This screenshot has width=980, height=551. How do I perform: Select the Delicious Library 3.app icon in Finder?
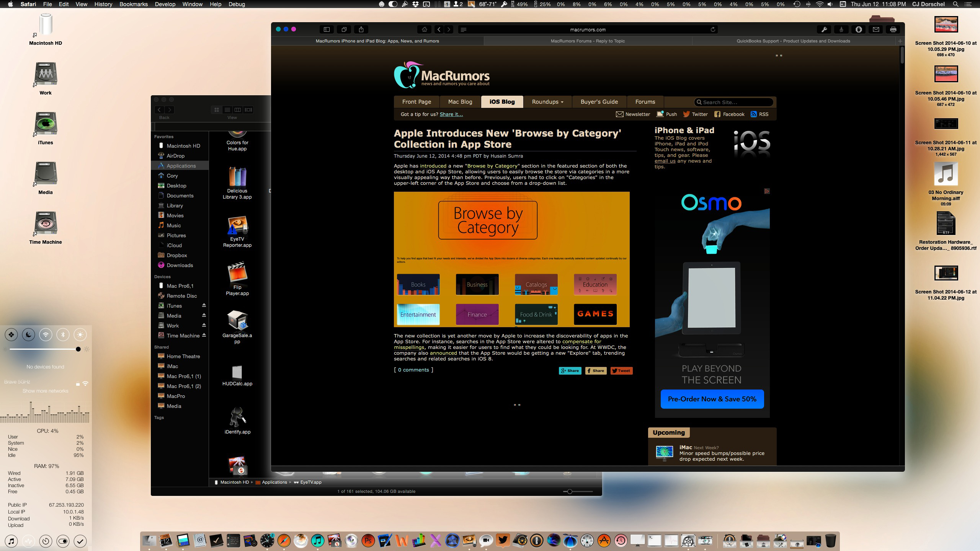(237, 177)
